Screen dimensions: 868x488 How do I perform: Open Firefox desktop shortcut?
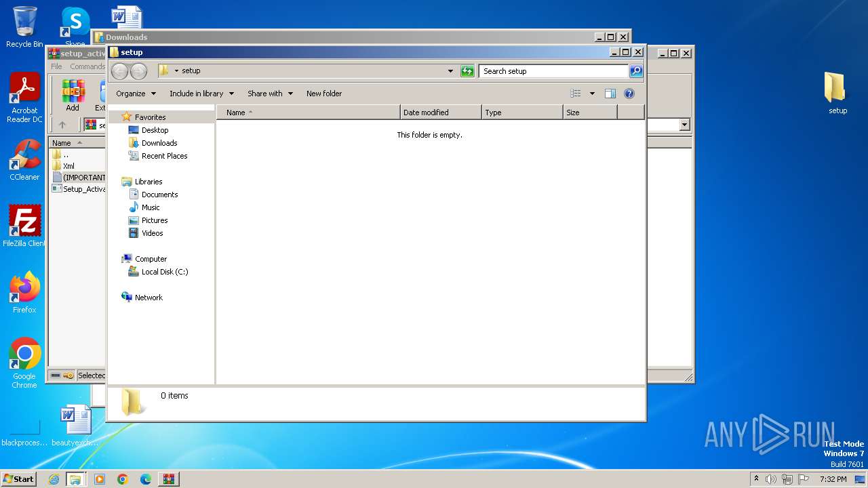point(24,293)
